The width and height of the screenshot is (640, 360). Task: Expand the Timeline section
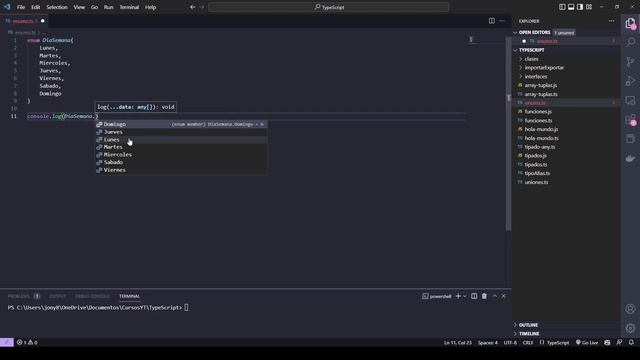[529, 333]
